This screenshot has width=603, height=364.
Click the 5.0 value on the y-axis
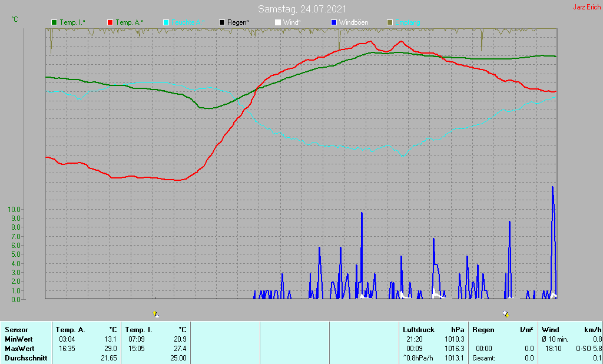[16, 254]
